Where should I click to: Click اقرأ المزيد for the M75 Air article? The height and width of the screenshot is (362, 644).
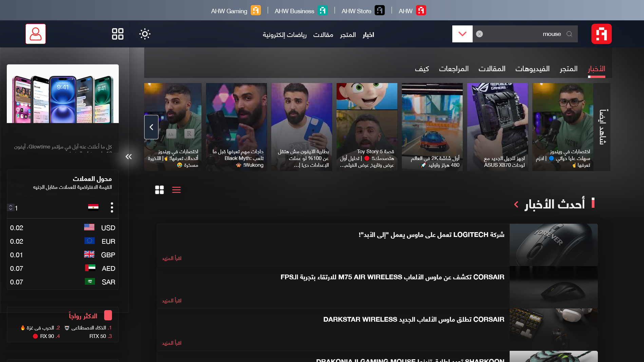pyautogui.click(x=172, y=301)
